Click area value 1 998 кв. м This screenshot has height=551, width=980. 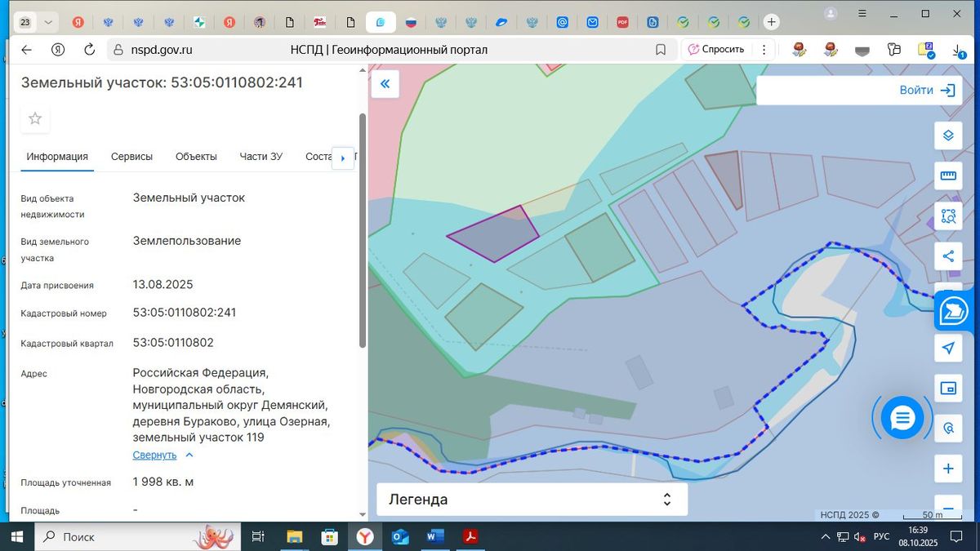[163, 482]
